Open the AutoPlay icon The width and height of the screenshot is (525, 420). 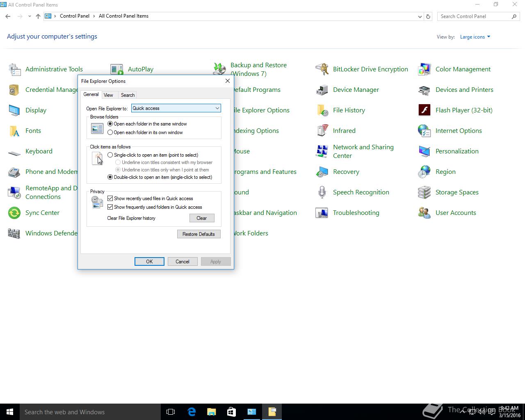[117, 69]
